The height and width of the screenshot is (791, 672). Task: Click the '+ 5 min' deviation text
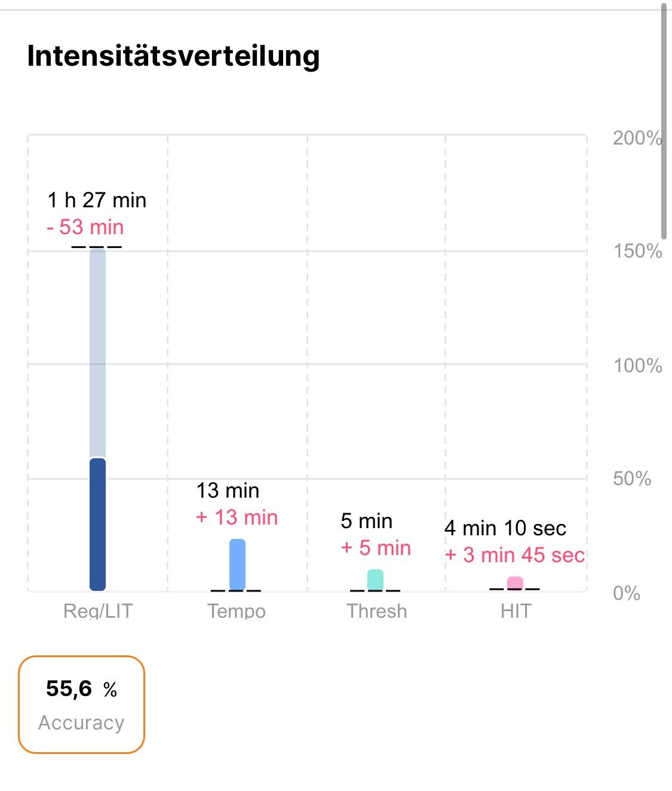376,548
